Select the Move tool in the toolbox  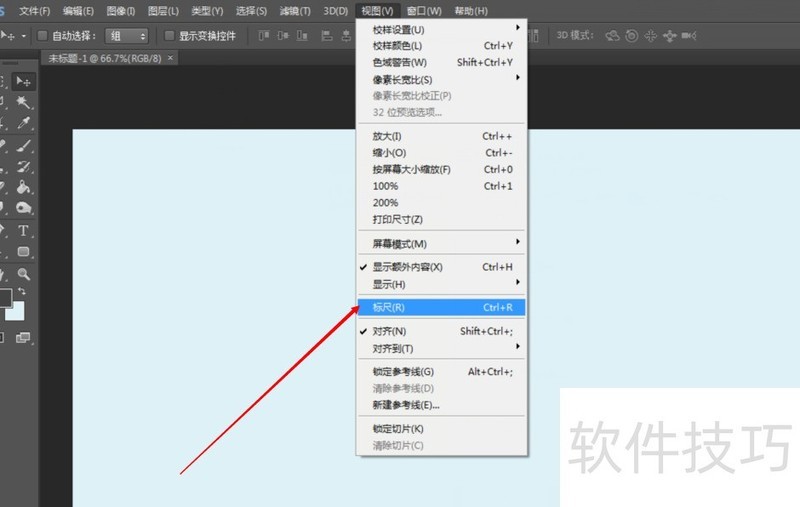(x=23, y=82)
